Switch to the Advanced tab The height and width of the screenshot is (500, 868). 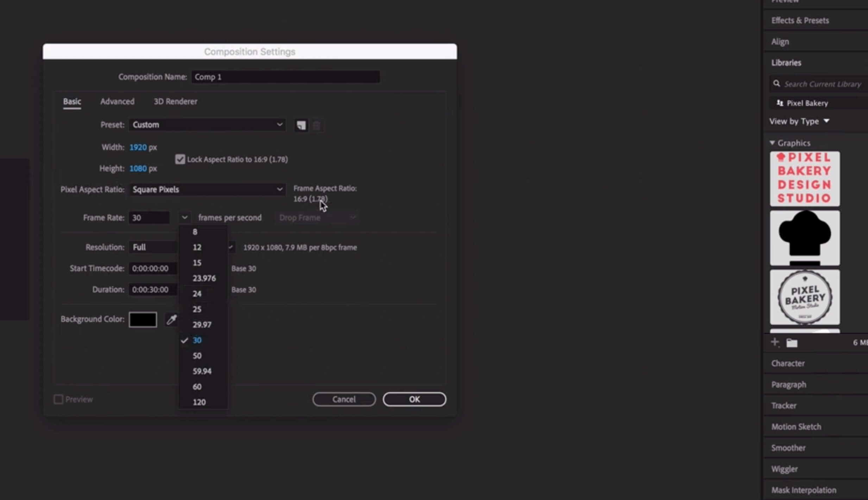point(117,102)
